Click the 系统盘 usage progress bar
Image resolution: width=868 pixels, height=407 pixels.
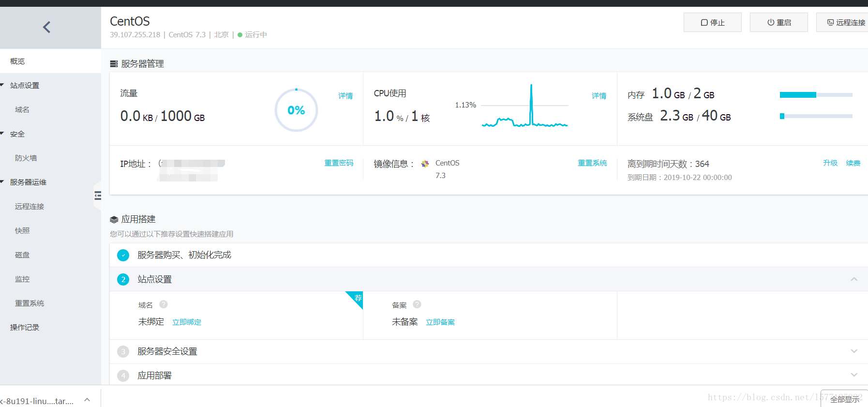coord(816,116)
